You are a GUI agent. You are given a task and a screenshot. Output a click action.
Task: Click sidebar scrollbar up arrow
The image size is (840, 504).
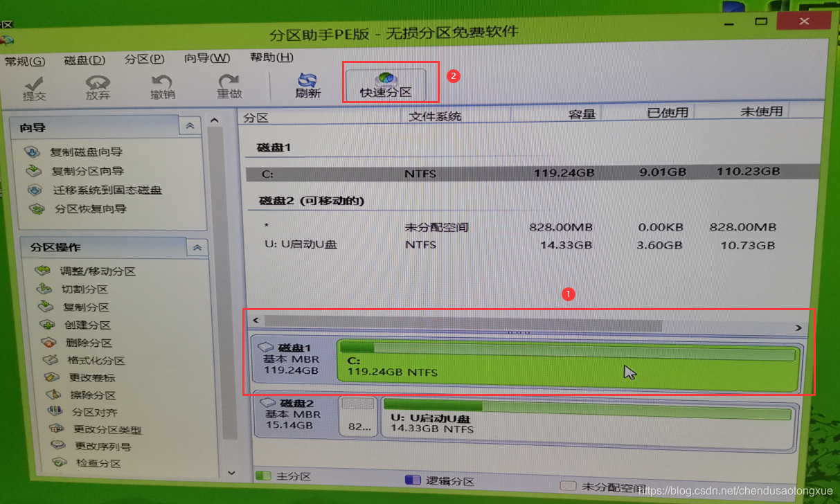click(x=214, y=121)
